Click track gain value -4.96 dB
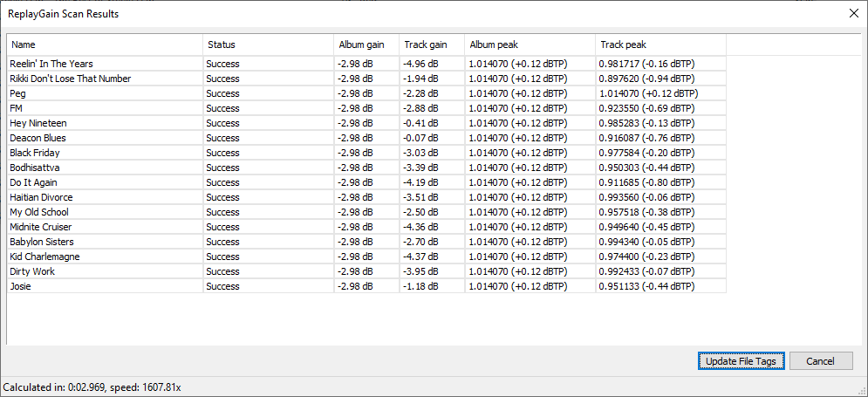This screenshot has height=397, width=868. coord(420,64)
